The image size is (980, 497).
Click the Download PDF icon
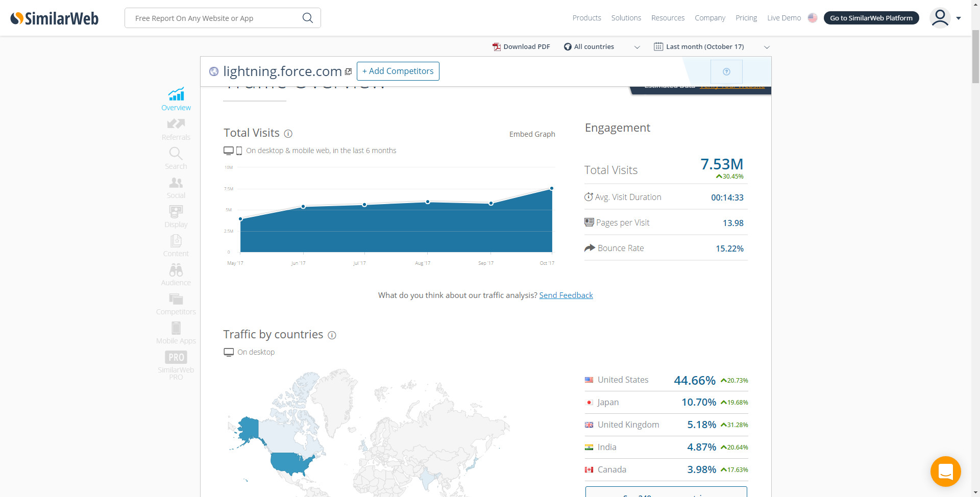coord(496,47)
